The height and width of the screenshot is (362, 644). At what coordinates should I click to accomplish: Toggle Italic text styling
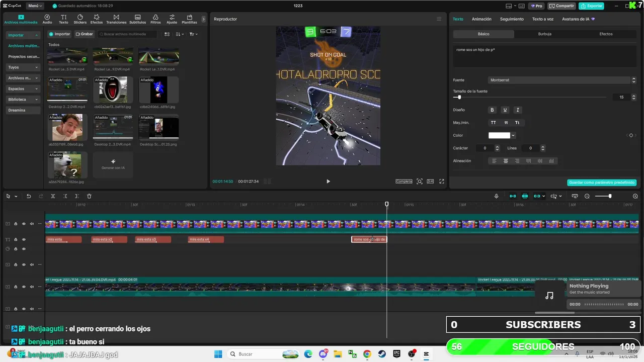click(x=518, y=110)
